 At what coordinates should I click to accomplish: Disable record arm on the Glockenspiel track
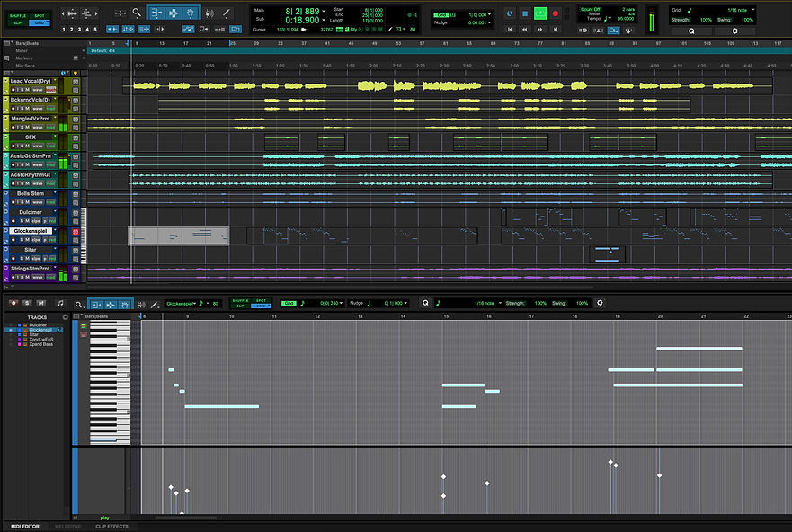tap(13, 239)
